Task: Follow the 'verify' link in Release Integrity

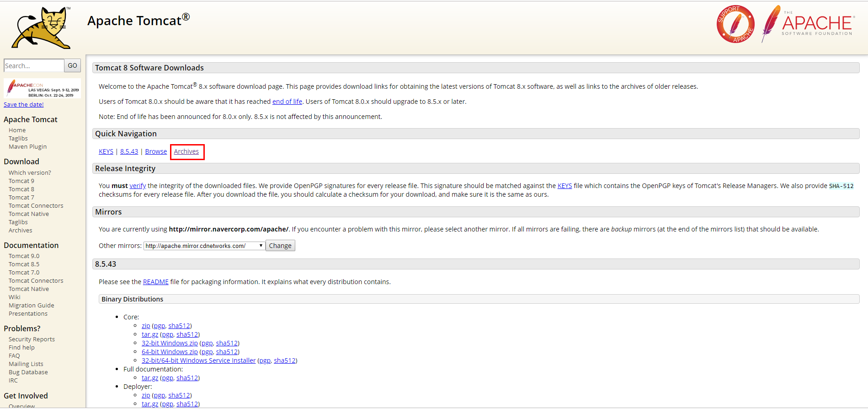Action: [x=138, y=186]
